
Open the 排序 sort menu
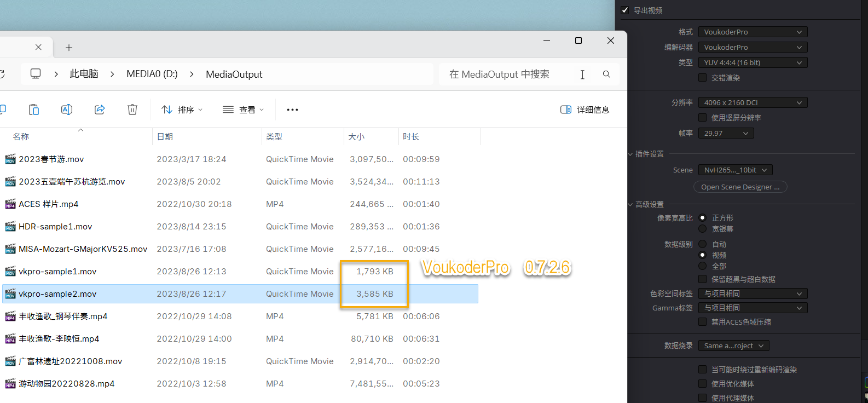[x=182, y=110]
